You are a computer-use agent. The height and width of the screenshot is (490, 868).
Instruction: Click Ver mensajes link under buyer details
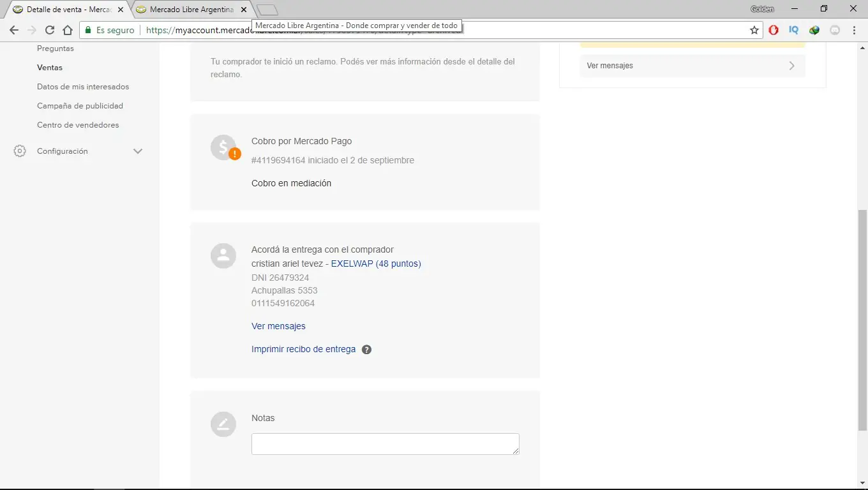pyautogui.click(x=278, y=326)
